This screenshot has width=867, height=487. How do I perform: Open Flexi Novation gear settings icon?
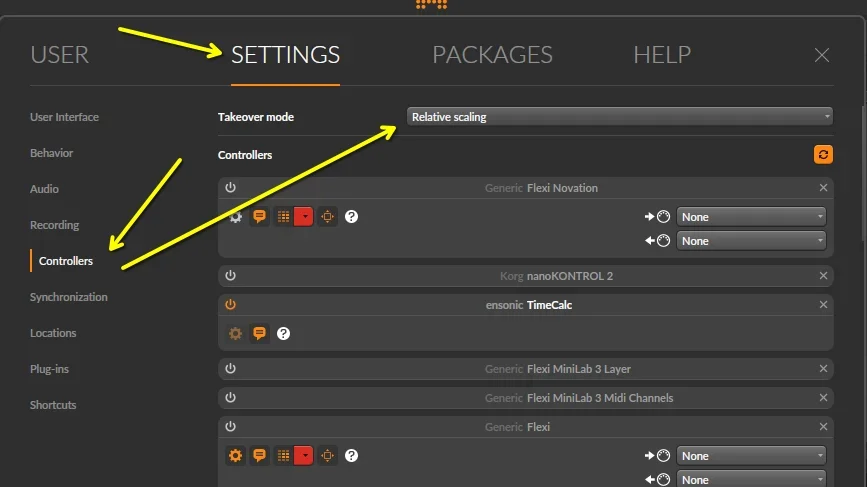coord(235,216)
